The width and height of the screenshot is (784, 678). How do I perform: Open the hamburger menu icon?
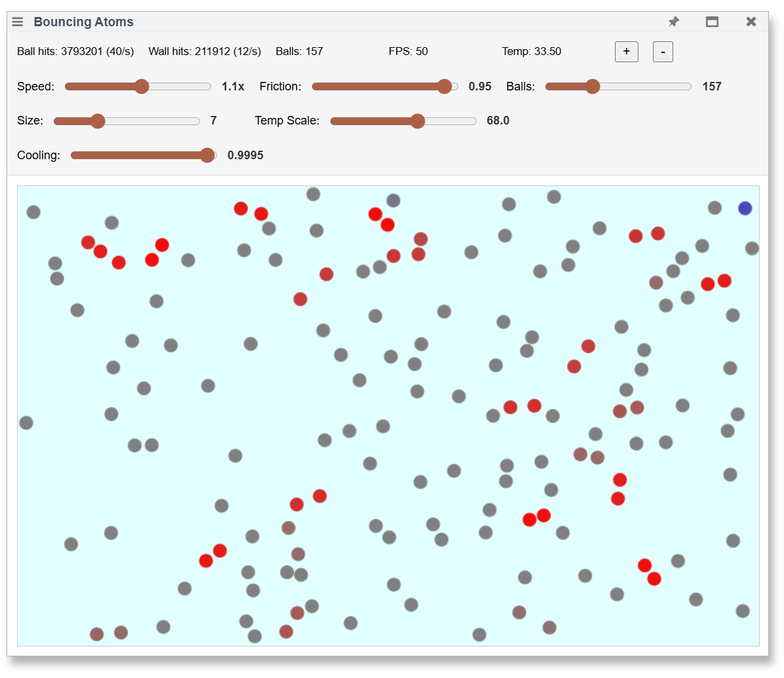(x=18, y=22)
